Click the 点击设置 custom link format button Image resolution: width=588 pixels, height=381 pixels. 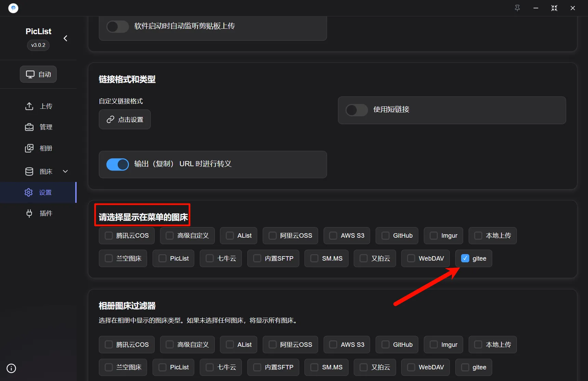coord(125,119)
